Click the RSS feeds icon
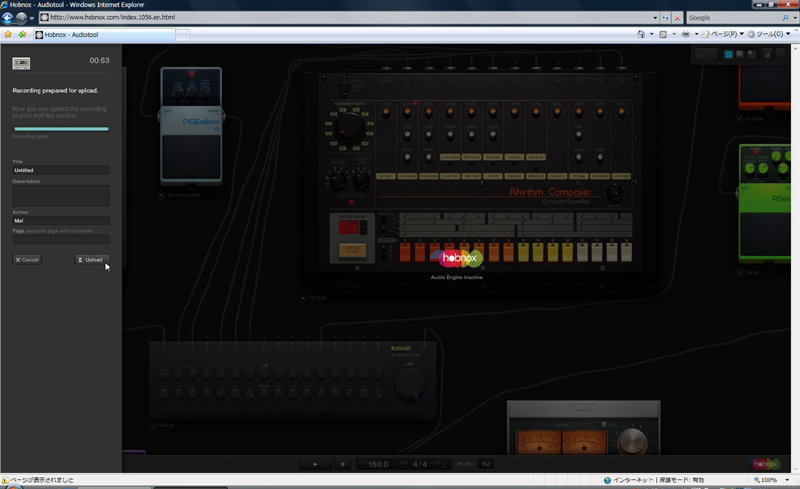Screen dimensions: 800x489 coord(663,34)
